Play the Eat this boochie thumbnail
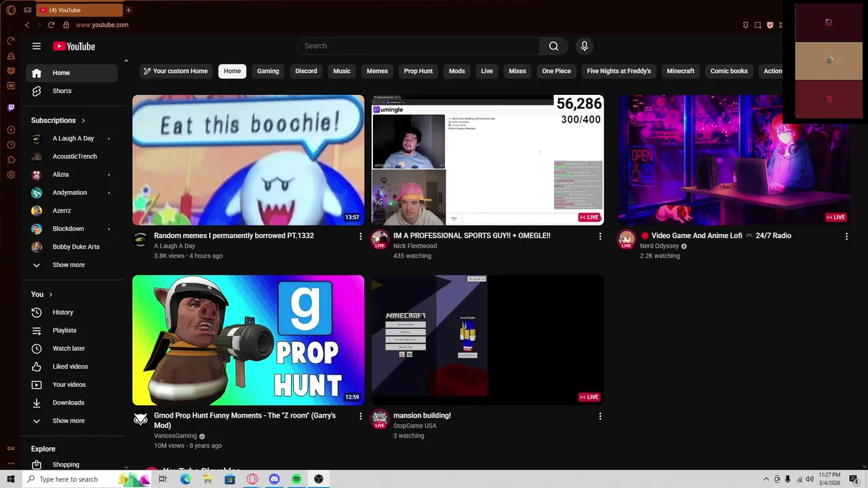 point(248,160)
